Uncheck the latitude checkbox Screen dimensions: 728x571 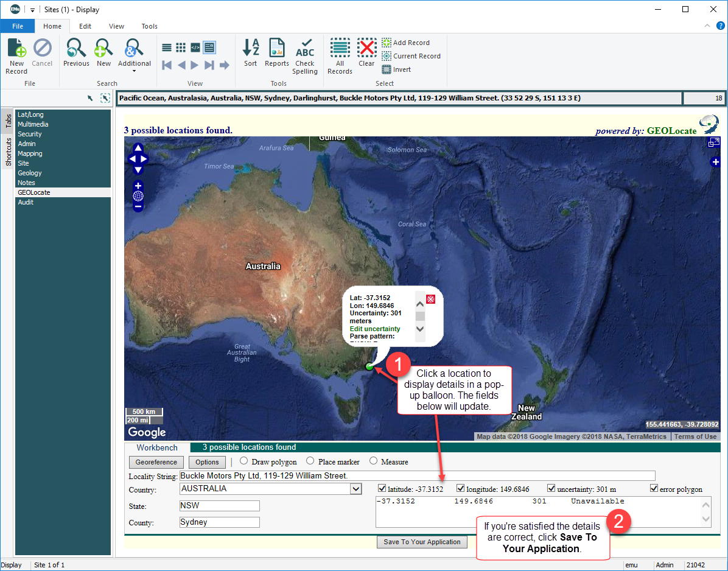pyautogui.click(x=382, y=488)
